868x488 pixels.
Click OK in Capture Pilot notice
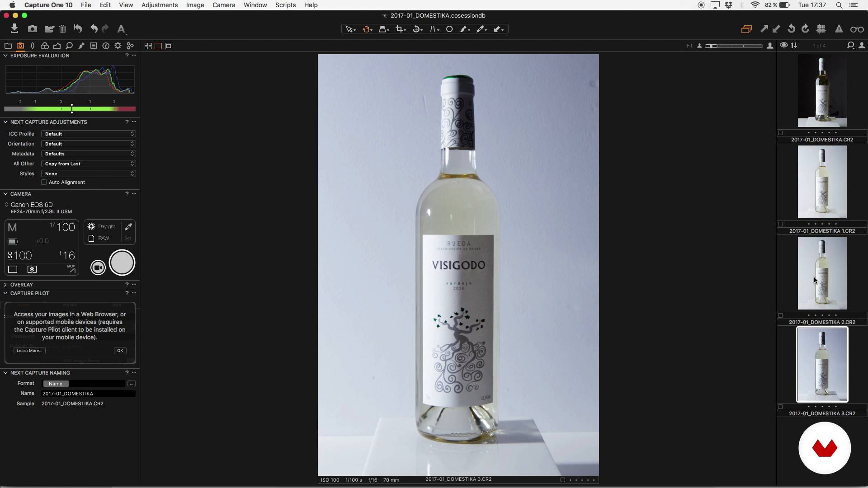click(120, 351)
